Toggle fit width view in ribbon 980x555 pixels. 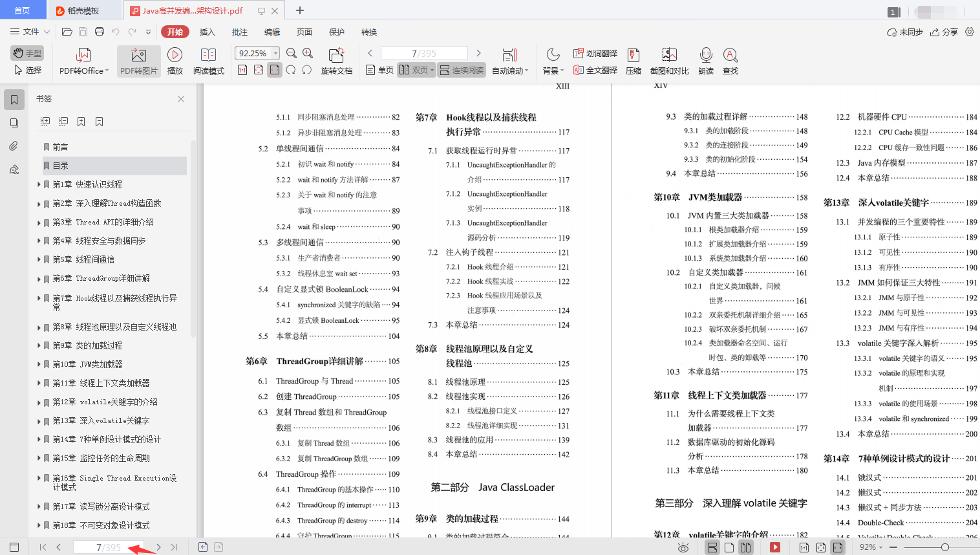(275, 70)
